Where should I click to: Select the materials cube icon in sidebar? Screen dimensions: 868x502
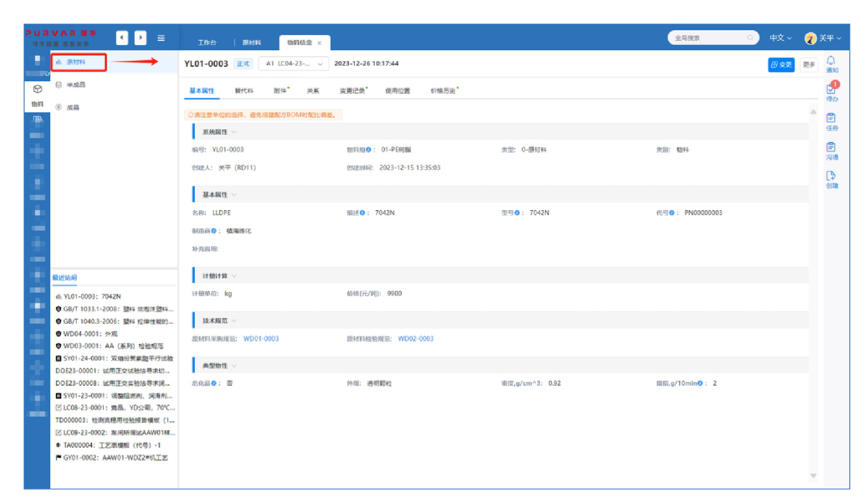click(x=37, y=90)
